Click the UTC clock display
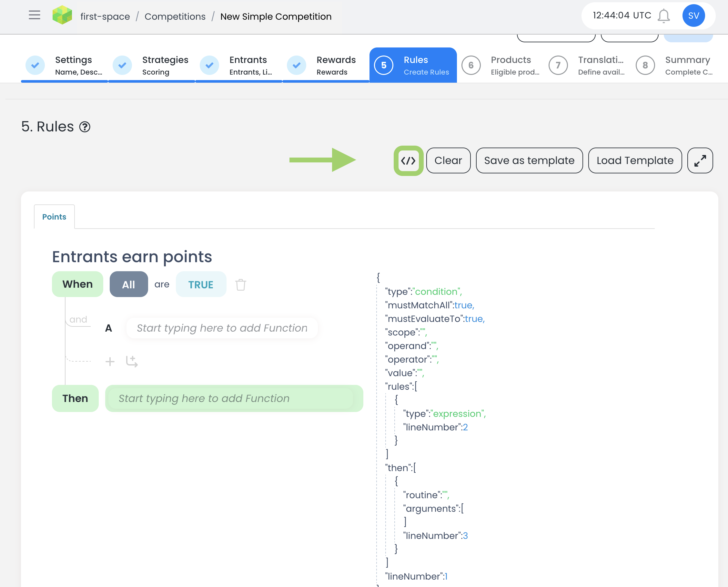The height and width of the screenshot is (587, 728). pos(622,15)
